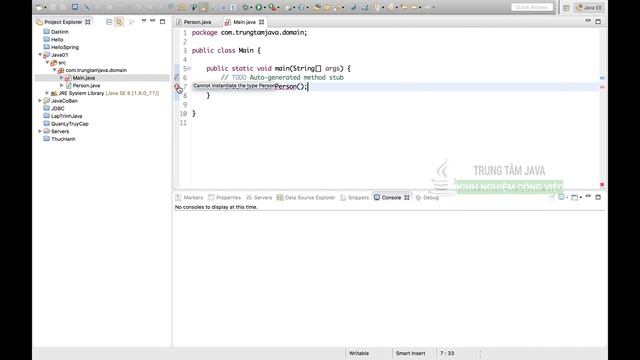
Task: Collapse all in Project Explorer
Action: coord(109,22)
